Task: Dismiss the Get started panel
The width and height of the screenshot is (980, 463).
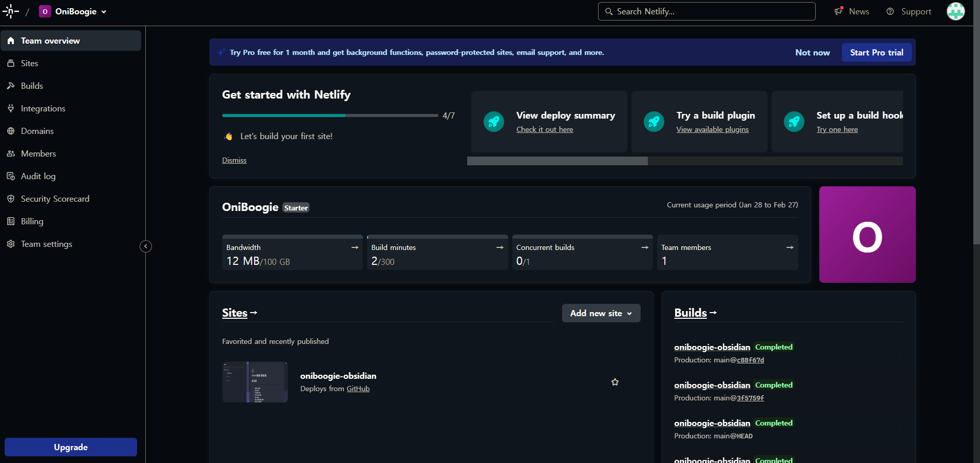Action: (x=234, y=160)
